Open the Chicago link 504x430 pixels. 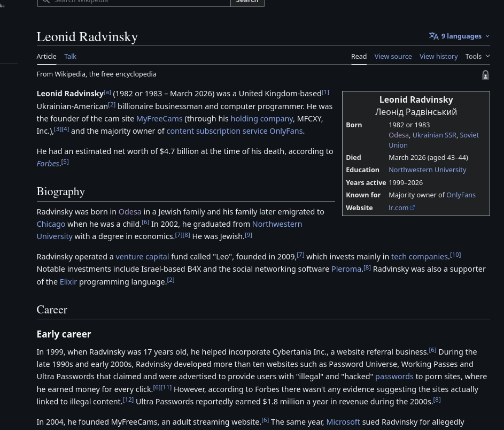[x=51, y=224]
